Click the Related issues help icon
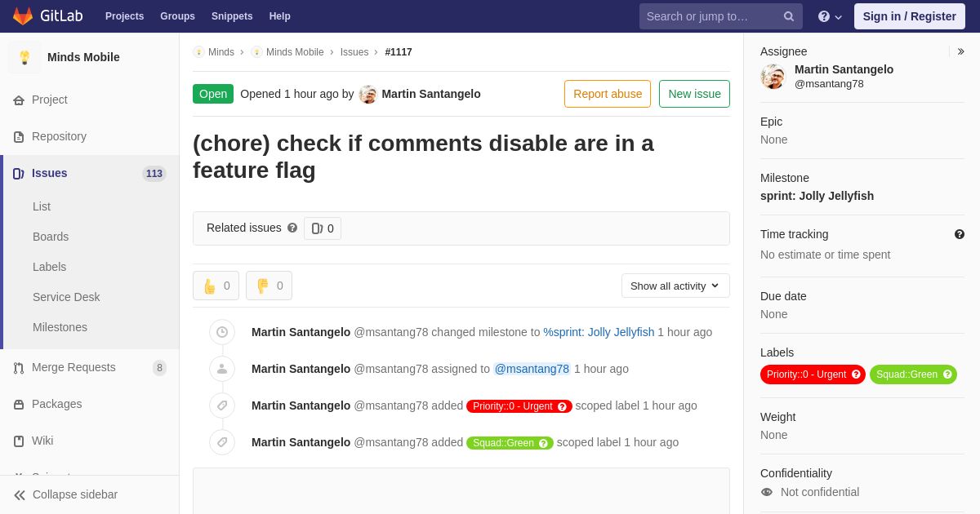 pos(292,228)
